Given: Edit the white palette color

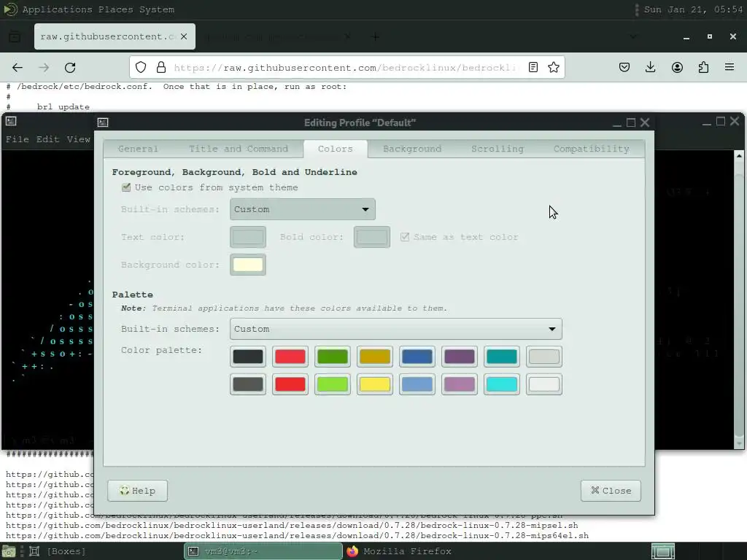Looking at the screenshot, I should tap(544, 384).
